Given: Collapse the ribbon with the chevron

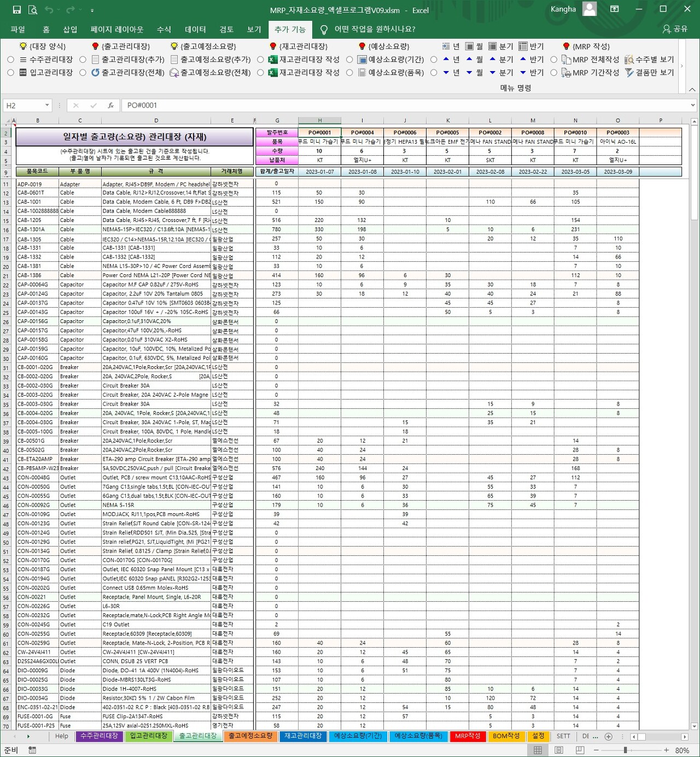Looking at the screenshot, I should pos(692,89).
